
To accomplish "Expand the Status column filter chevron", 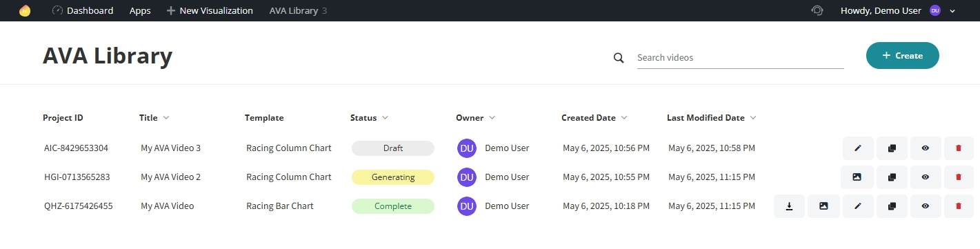I will tap(385, 118).
